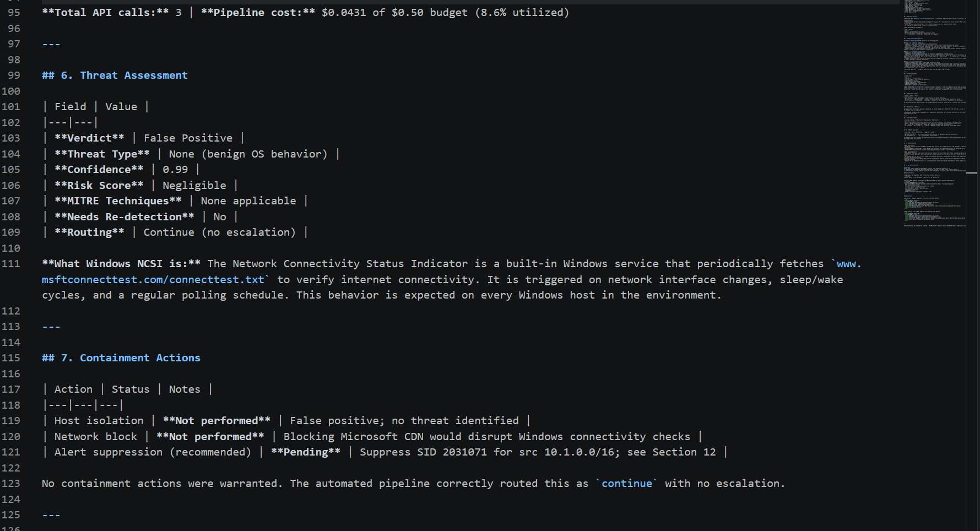The height and width of the screenshot is (531, 980).
Task: Click 'Alert suppression (recommended)' cell
Action: point(153,452)
